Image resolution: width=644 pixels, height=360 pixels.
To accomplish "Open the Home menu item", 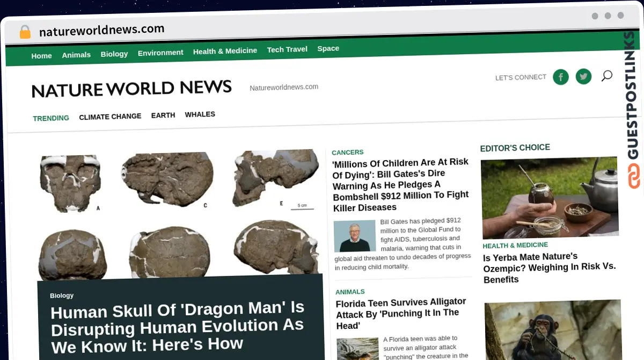I will [41, 56].
